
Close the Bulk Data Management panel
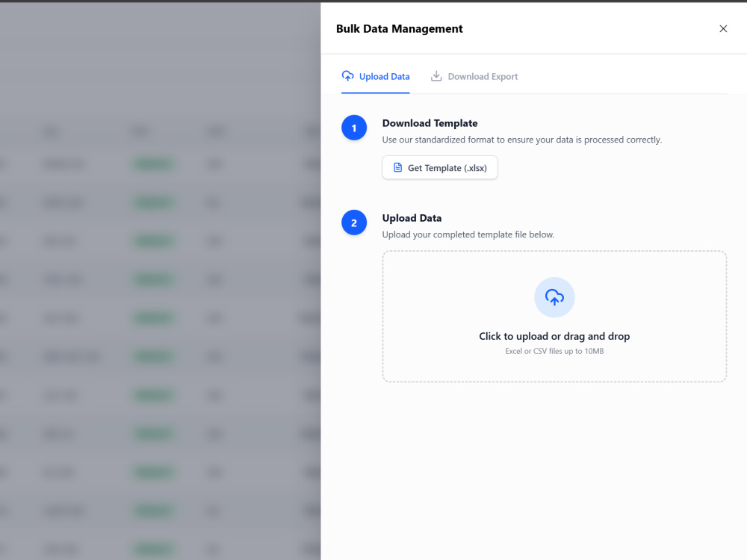[722, 28]
